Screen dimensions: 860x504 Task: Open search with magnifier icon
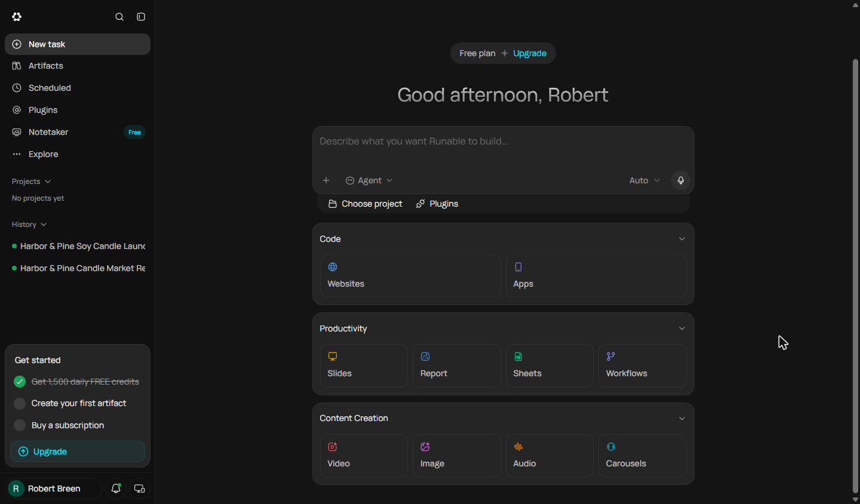[119, 17]
